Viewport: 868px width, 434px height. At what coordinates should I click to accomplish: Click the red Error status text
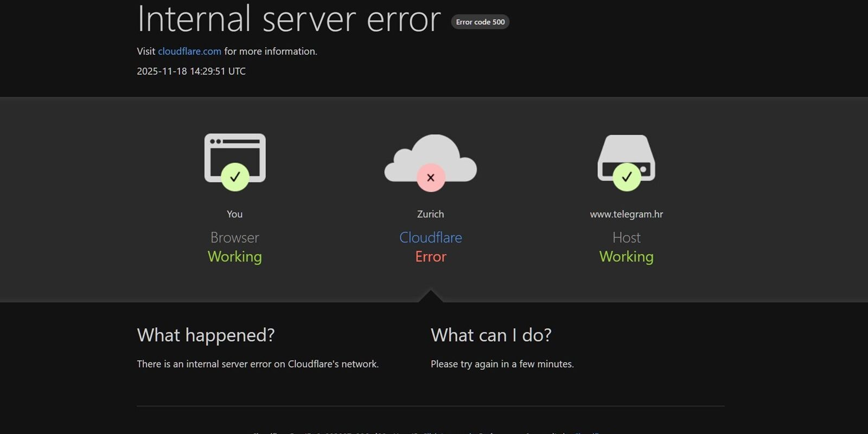coord(431,257)
